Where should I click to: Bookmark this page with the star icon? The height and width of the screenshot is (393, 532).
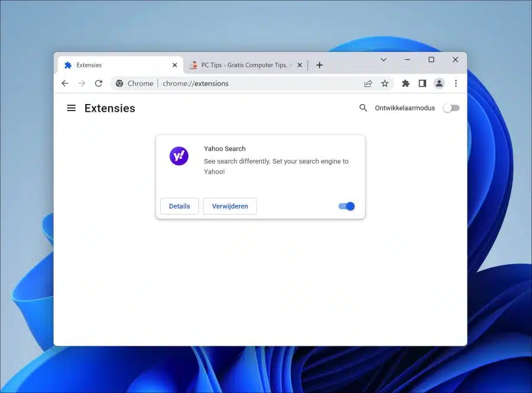point(385,83)
